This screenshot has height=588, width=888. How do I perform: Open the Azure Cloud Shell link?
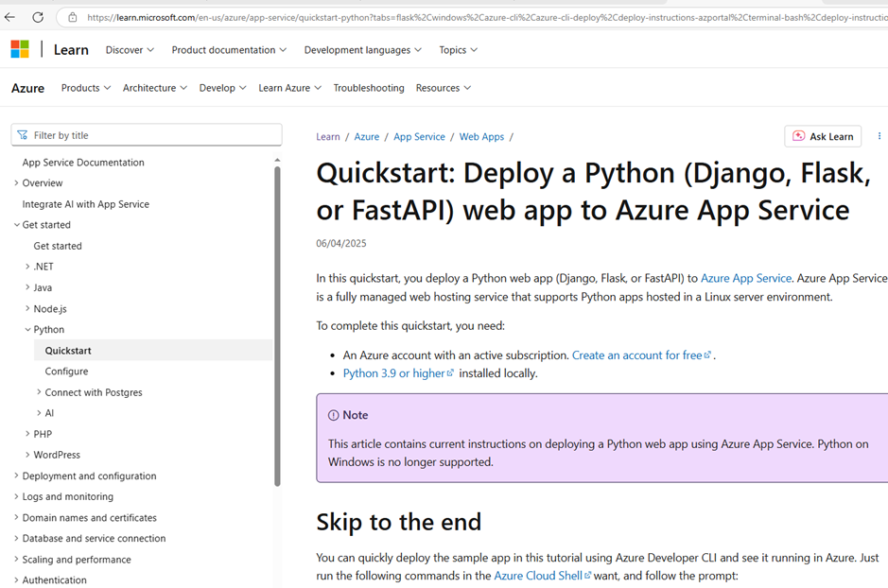[542, 576]
